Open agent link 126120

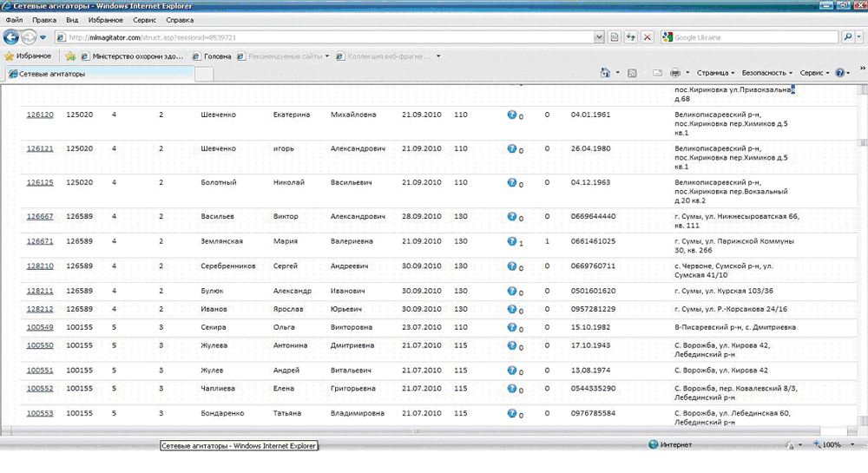click(x=40, y=115)
